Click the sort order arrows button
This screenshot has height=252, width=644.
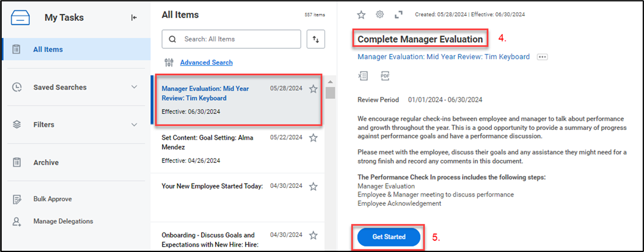pyautogui.click(x=315, y=39)
